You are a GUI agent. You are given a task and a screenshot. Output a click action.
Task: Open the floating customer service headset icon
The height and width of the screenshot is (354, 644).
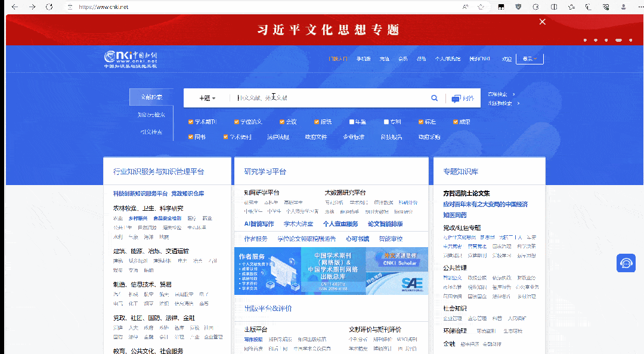pyautogui.click(x=626, y=263)
